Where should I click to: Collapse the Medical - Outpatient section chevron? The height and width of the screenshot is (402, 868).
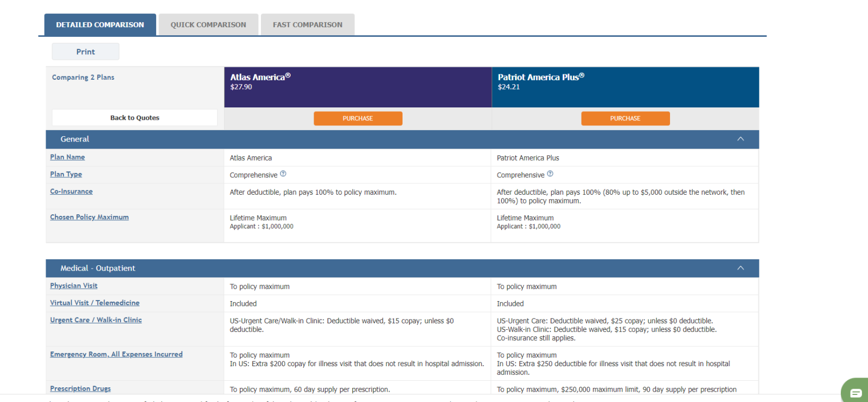741,268
